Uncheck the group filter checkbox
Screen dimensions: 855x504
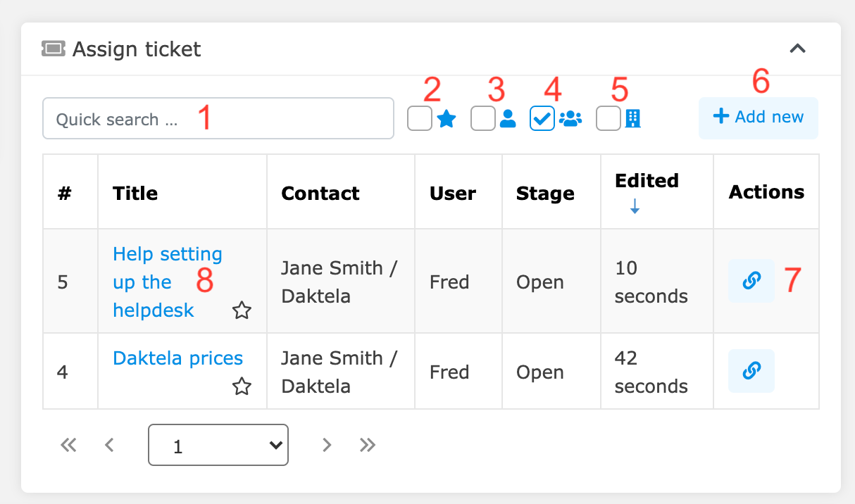click(x=541, y=118)
